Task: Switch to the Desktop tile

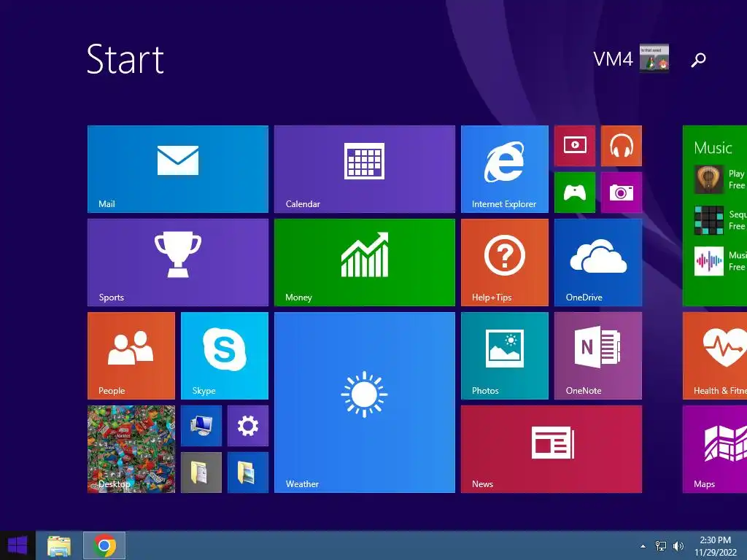Action: [x=131, y=449]
